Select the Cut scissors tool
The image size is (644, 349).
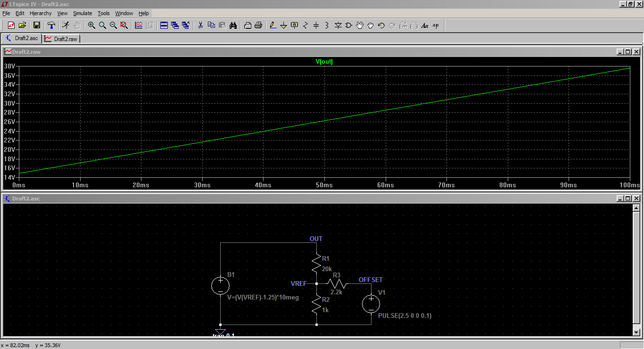[200, 25]
